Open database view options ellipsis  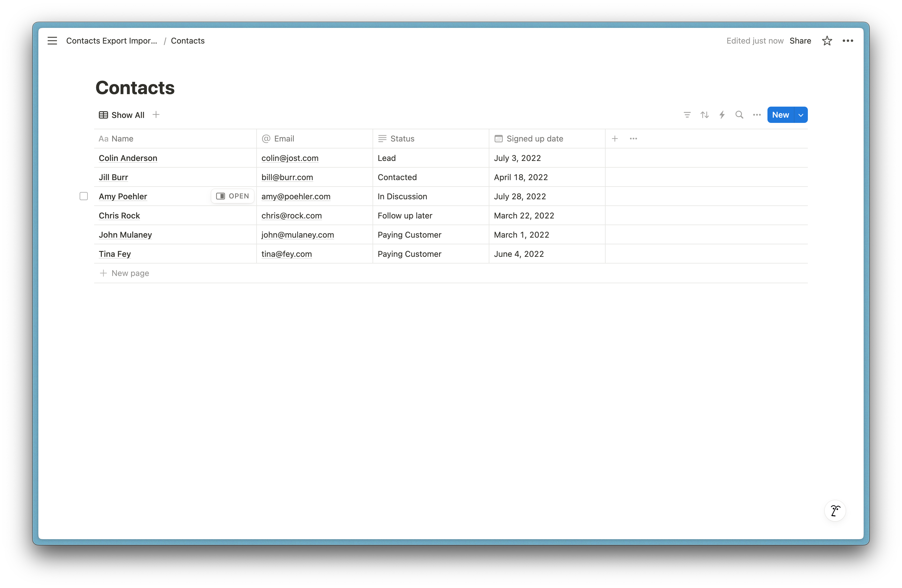click(x=756, y=115)
